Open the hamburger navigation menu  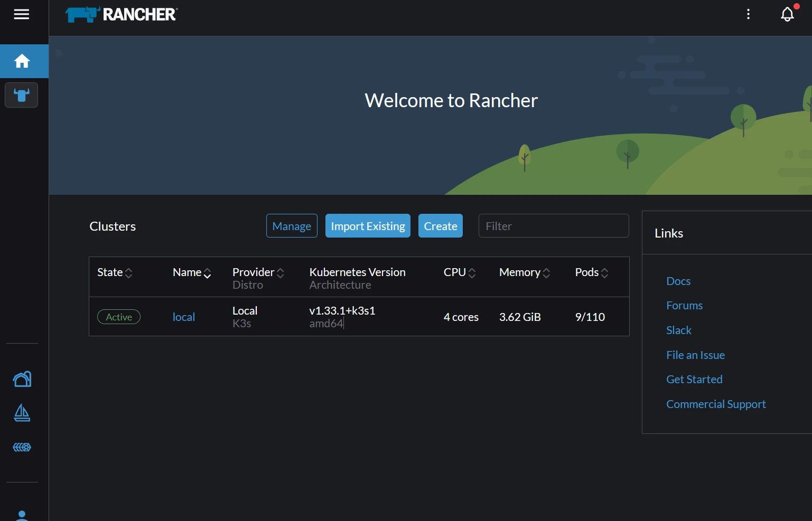(x=22, y=14)
